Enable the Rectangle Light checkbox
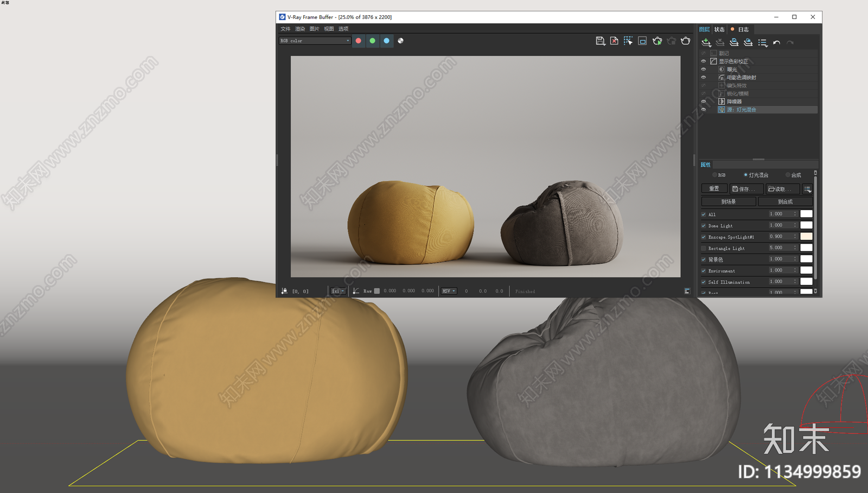Viewport: 868px width, 493px height. coord(704,248)
